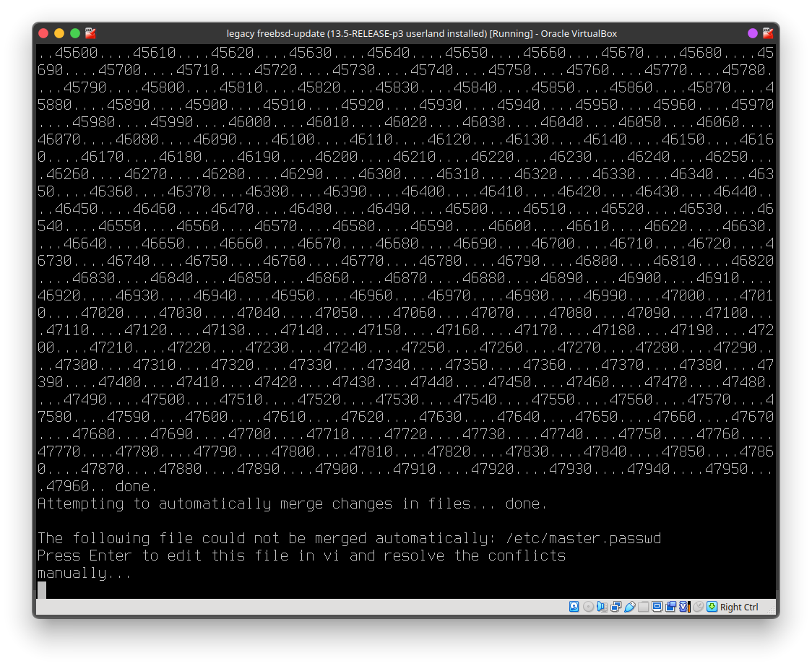This screenshot has height=666, width=812.
Task: Click the yellow minimize window button
Action: pos(59,33)
